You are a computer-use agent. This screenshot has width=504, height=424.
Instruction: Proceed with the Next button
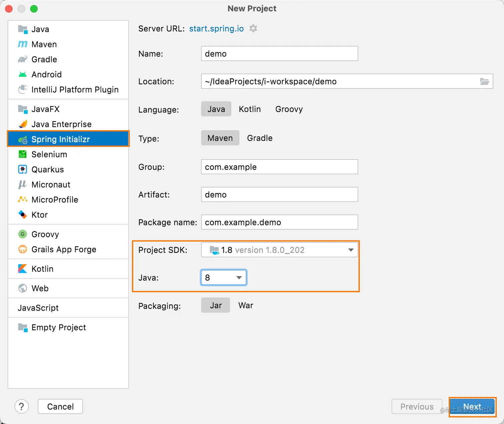pyautogui.click(x=472, y=406)
